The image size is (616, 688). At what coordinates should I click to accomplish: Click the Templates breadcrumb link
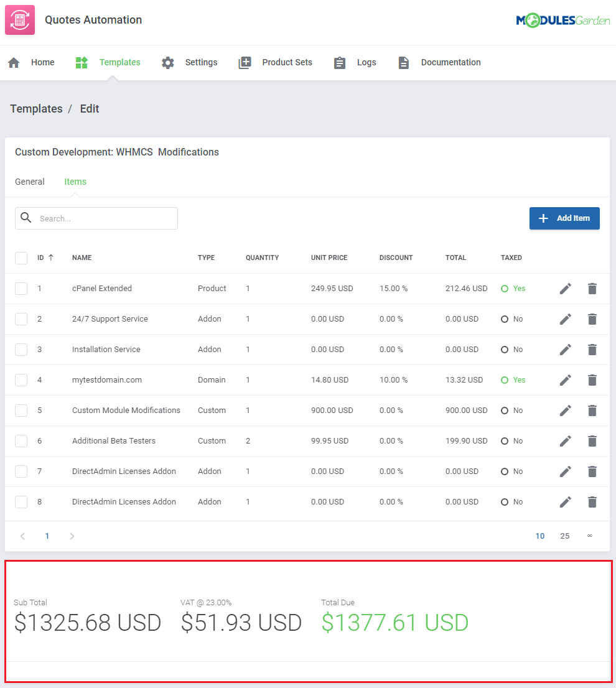(37, 109)
